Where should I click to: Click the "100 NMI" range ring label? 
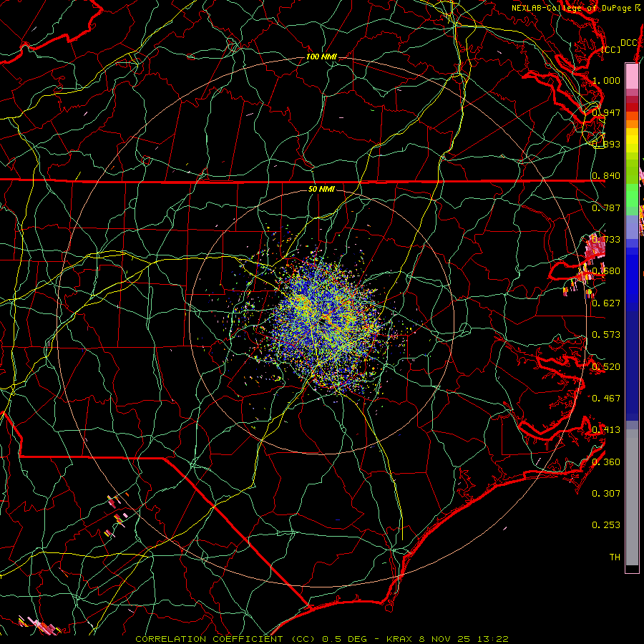(x=321, y=57)
